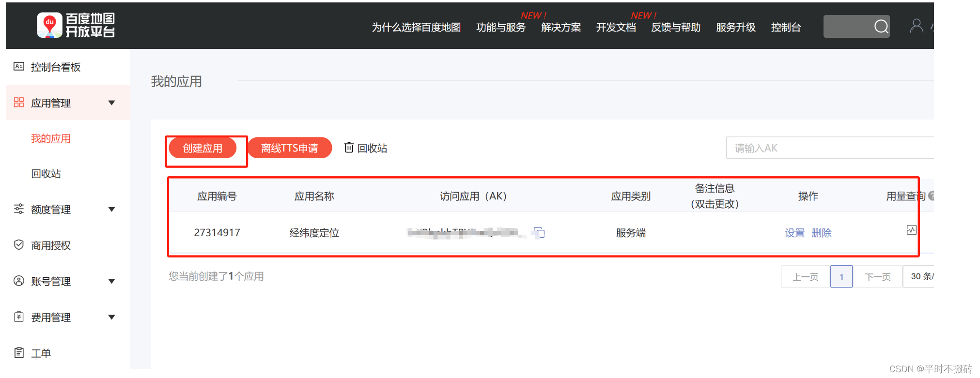Open 解决方案 in the top nav
Image resolution: width=980 pixels, height=378 pixels.
(561, 27)
